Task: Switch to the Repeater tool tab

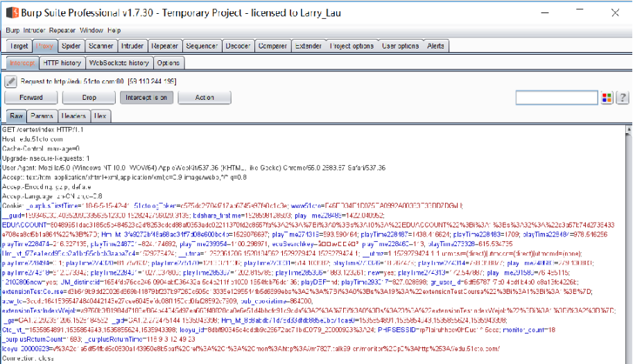Action: tap(164, 46)
